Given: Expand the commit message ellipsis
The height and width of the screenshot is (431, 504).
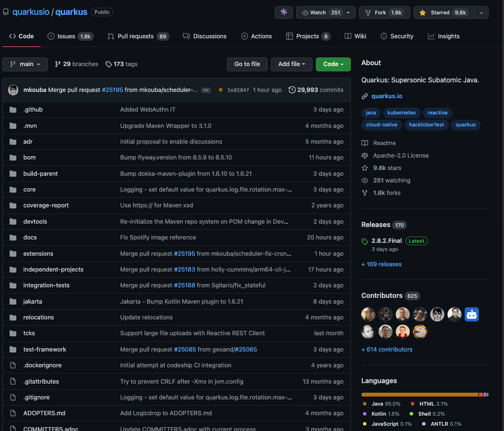Looking at the screenshot, I should click(x=206, y=90).
